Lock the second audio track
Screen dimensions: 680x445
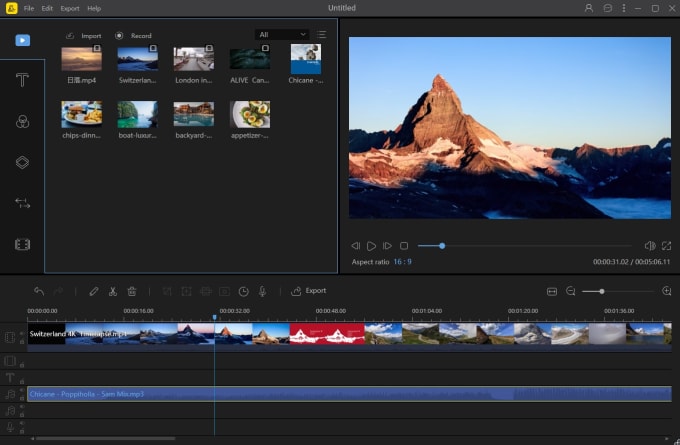pos(22,414)
